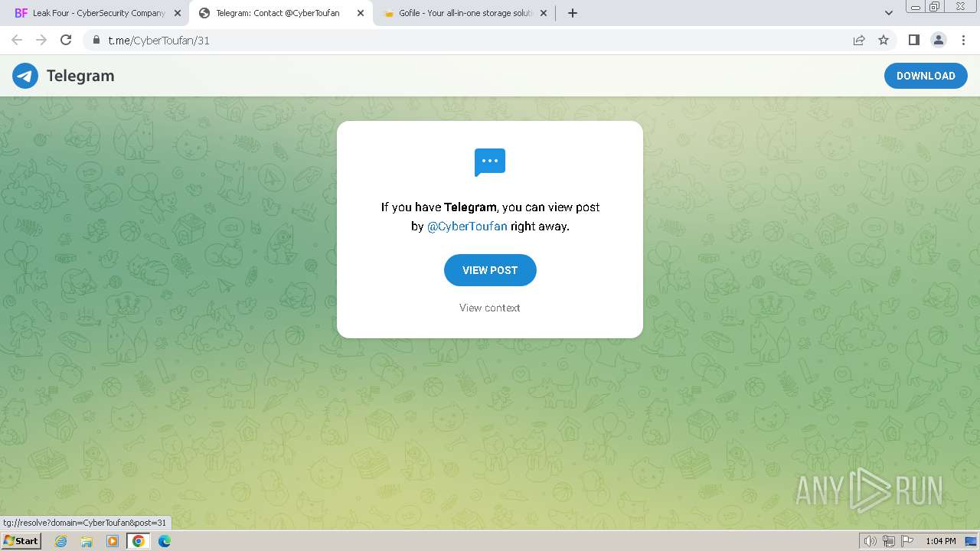
Task: Open Windows Media Player from taskbar
Action: coord(113,541)
